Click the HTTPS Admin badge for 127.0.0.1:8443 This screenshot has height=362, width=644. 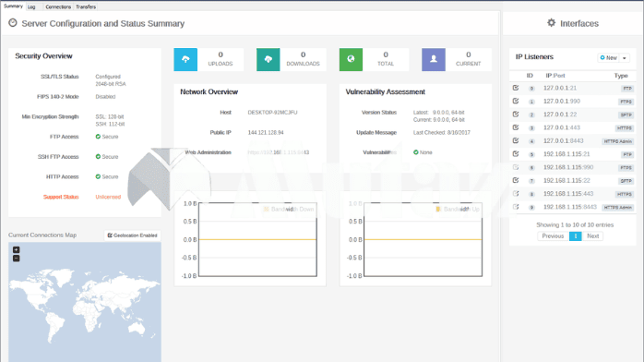tap(618, 141)
